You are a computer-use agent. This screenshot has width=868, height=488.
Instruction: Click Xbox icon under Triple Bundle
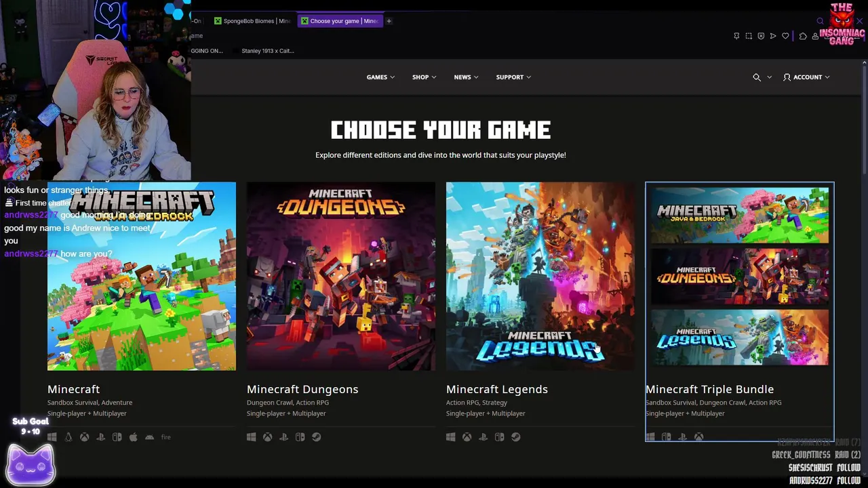coord(698,437)
